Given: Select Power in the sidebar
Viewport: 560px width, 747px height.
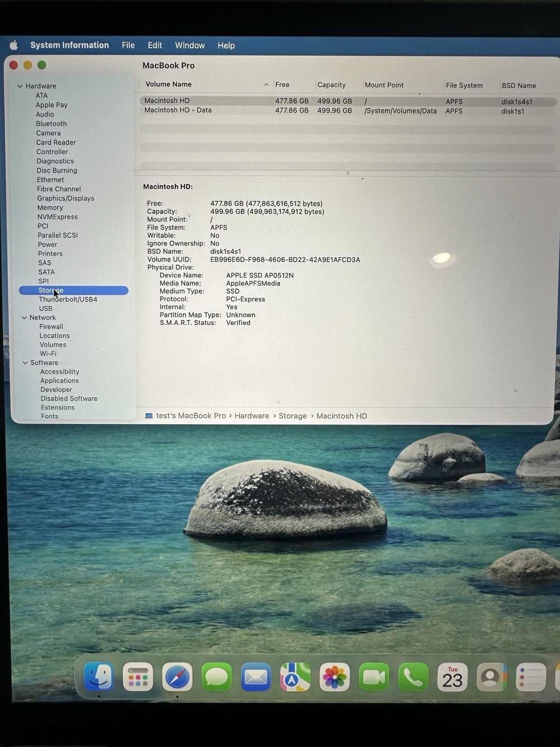Looking at the screenshot, I should click(x=48, y=244).
